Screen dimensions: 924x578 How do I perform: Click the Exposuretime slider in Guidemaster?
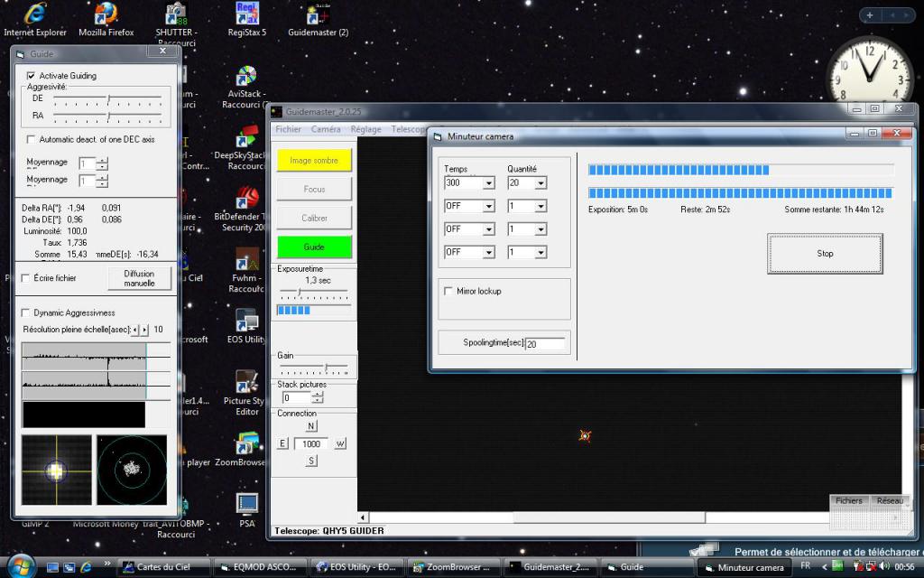pos(313,293)
